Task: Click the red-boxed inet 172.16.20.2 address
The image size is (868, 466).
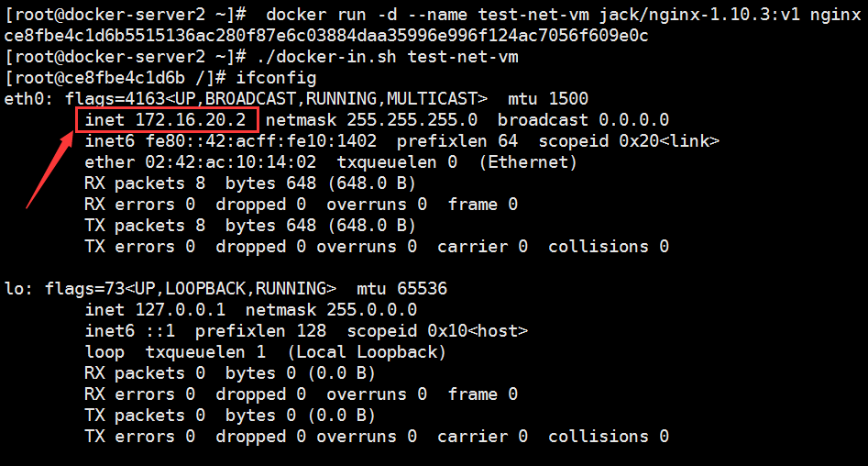Action: (166, 119)
